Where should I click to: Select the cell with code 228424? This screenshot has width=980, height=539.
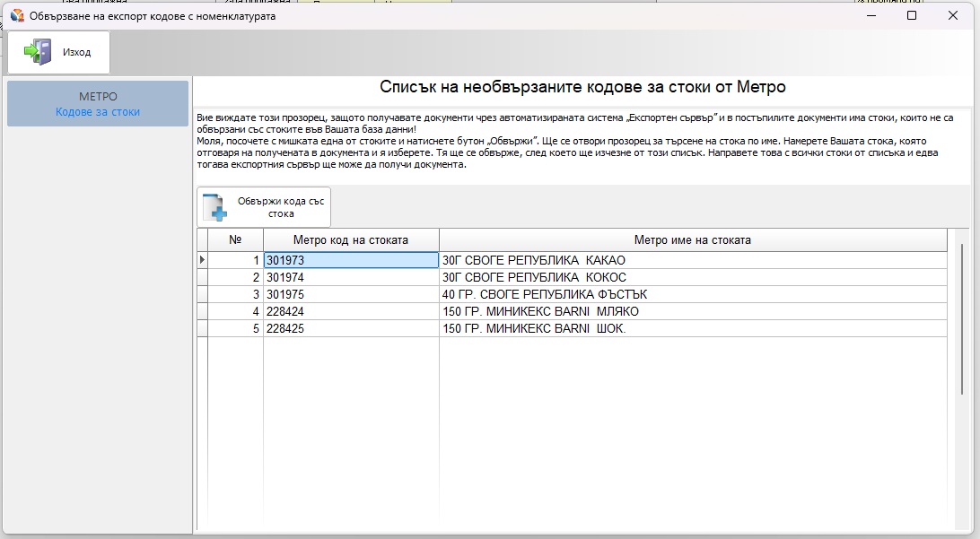coord(350,311)
